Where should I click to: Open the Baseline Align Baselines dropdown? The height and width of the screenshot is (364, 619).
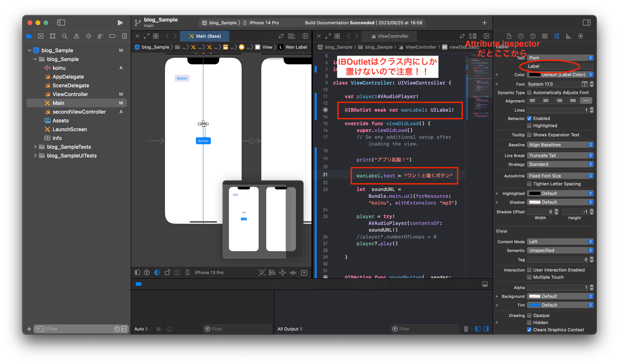click(560, 145)
